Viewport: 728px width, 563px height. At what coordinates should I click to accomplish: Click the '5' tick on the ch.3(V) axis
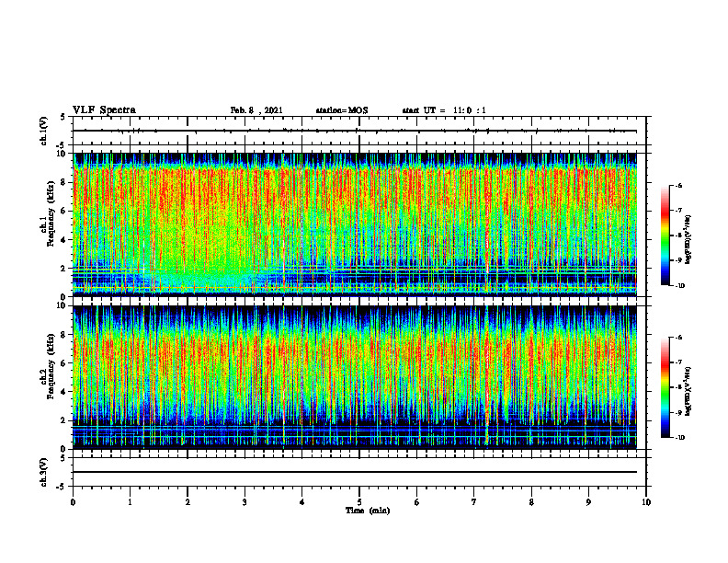click(x=63, y=458)
